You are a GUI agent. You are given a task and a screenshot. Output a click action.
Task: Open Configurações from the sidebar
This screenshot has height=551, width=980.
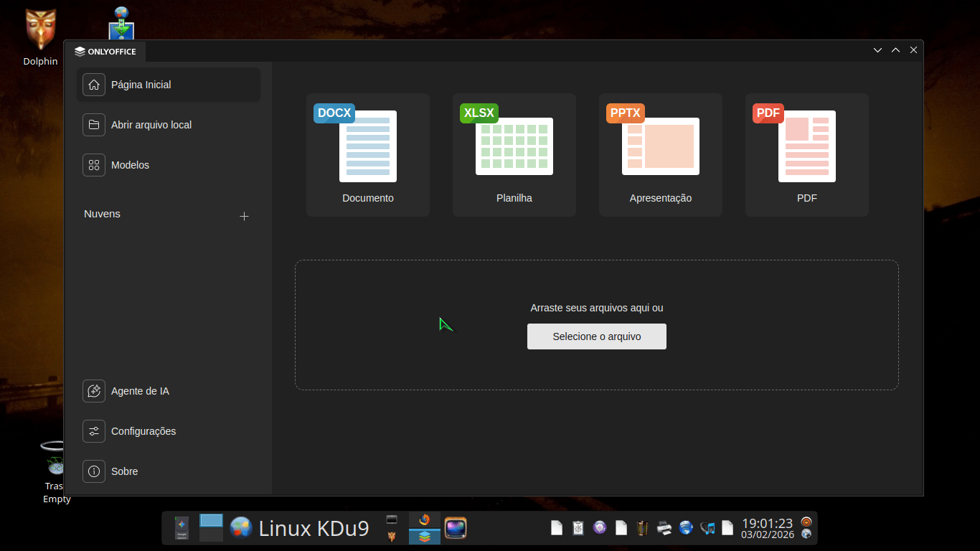[143, 431]
